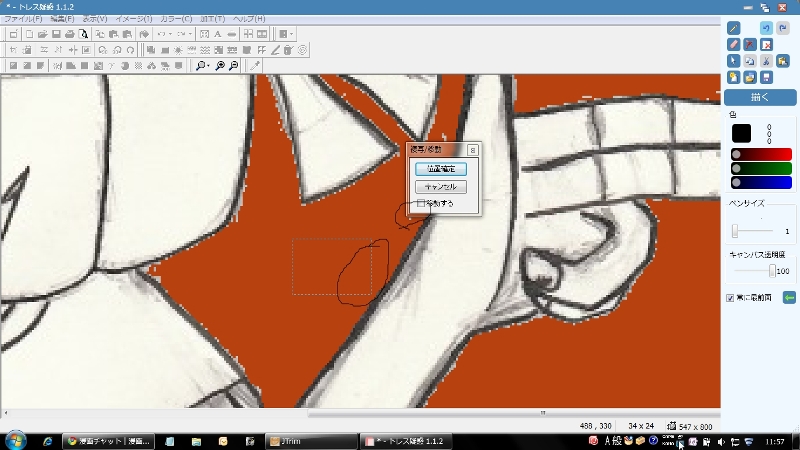Click the blue 描く draw button

(760, 97)
